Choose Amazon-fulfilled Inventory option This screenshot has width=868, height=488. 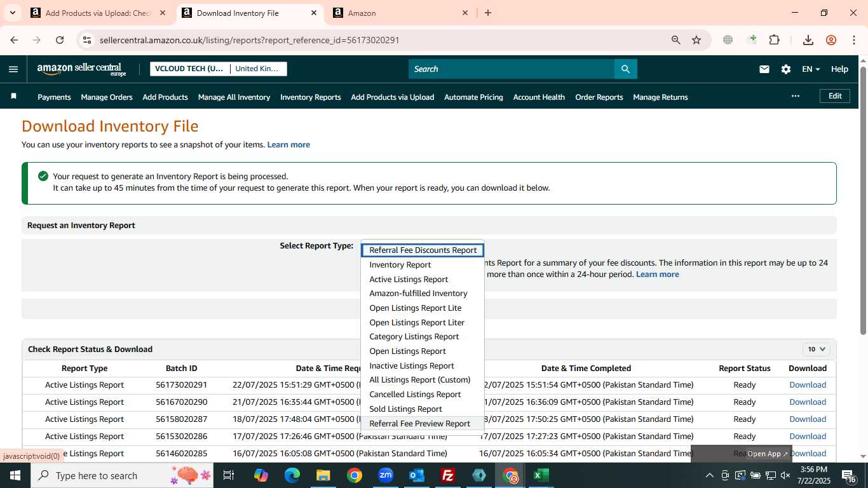tap(423, 294)
